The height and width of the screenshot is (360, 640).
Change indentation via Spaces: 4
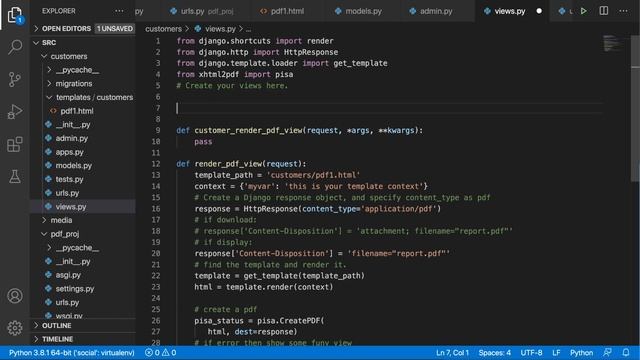[494, 353]
